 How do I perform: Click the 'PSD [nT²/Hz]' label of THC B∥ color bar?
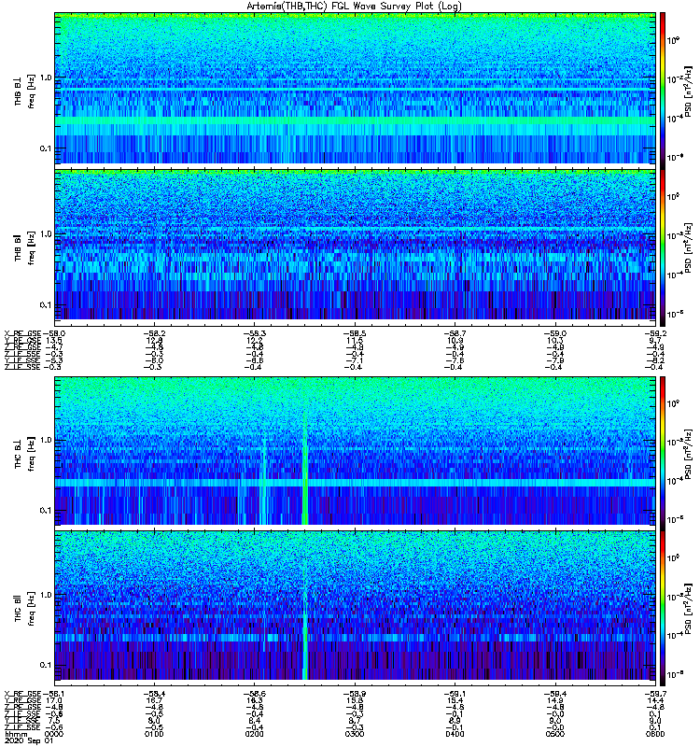(689, 610)
